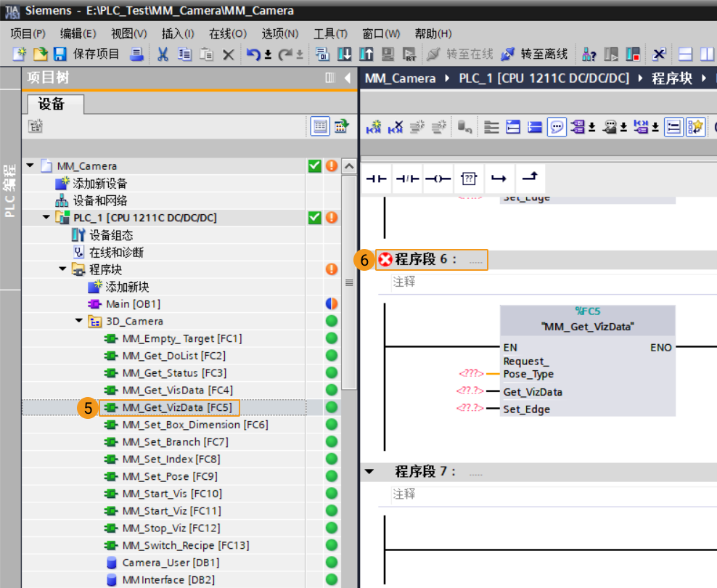Collapse the 程序块 folder

point(62,269)
